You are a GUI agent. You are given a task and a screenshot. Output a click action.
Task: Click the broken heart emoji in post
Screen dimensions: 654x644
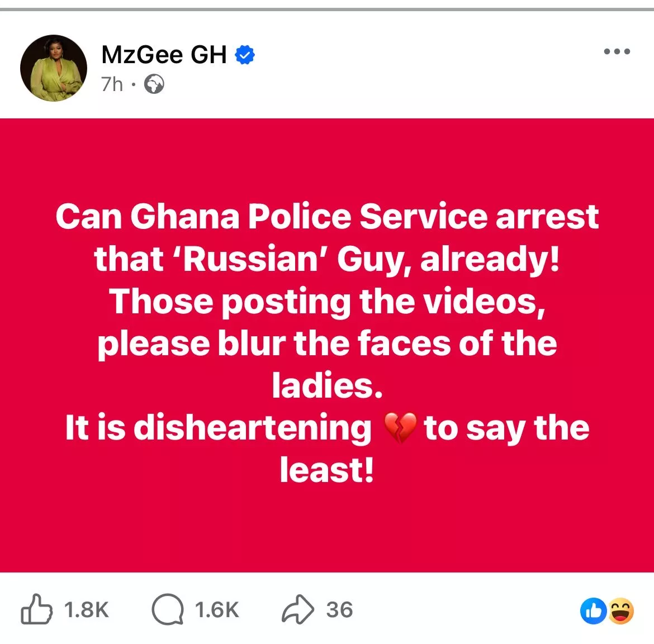coord(400,428)
